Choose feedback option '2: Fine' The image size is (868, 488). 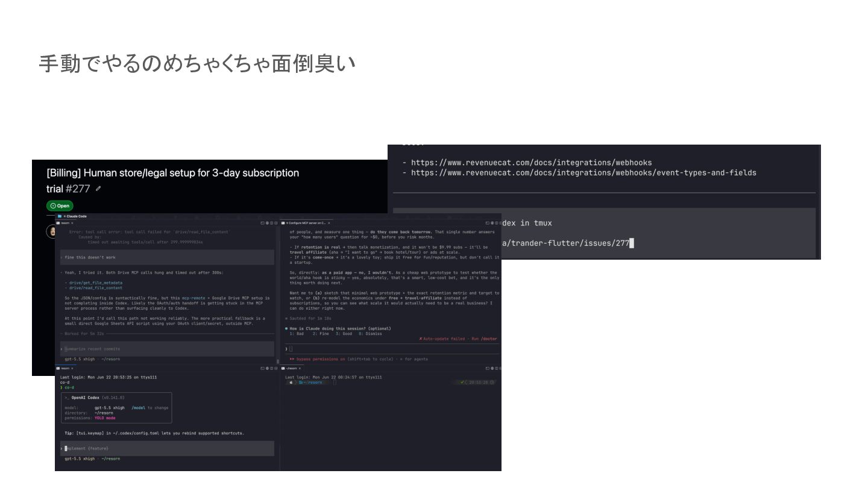[x=321, y=334]
